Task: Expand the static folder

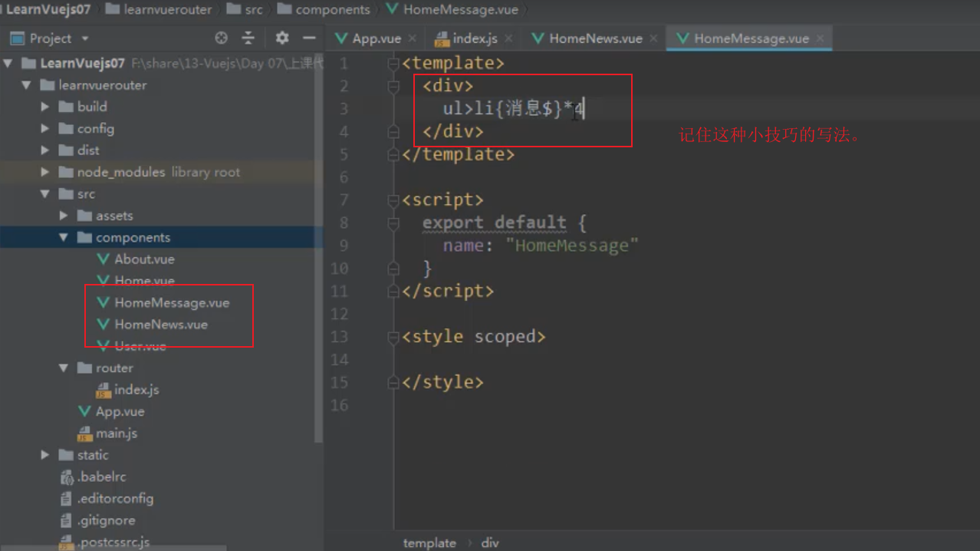Action: (x=45, y=455)
